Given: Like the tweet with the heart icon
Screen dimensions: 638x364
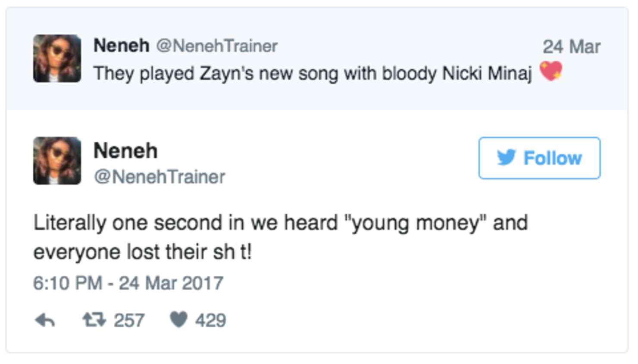Looking at the screenshot, I should click(178, 320).
